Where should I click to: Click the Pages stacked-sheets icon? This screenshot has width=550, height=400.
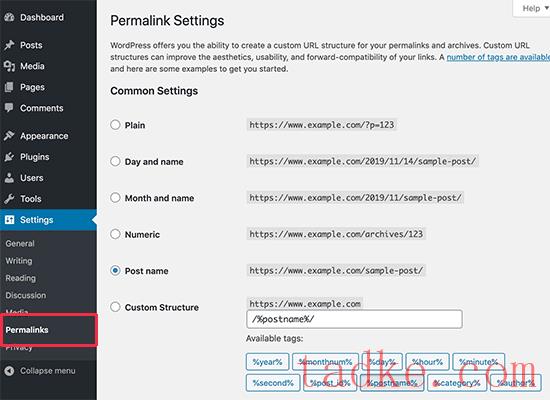click(9, 87)
